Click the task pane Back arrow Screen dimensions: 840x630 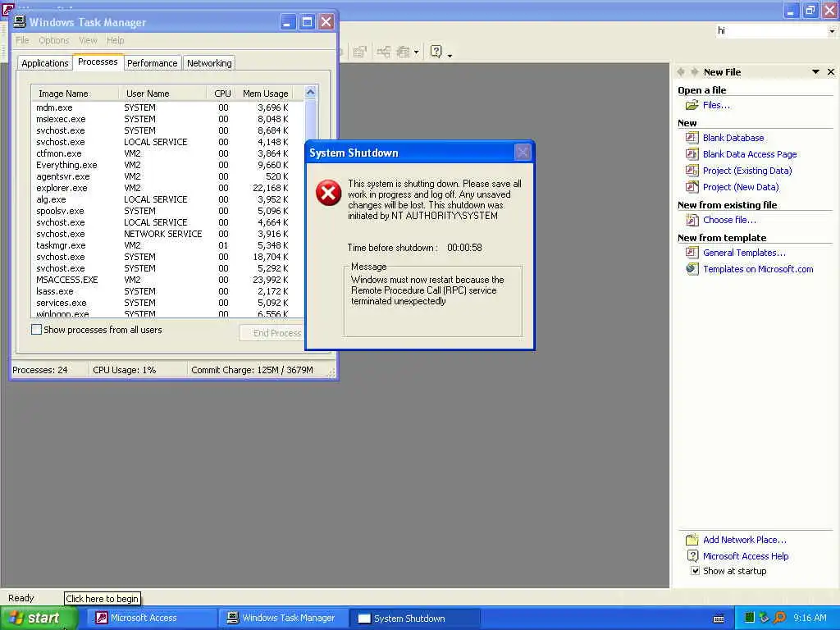[x=681, y=72]
